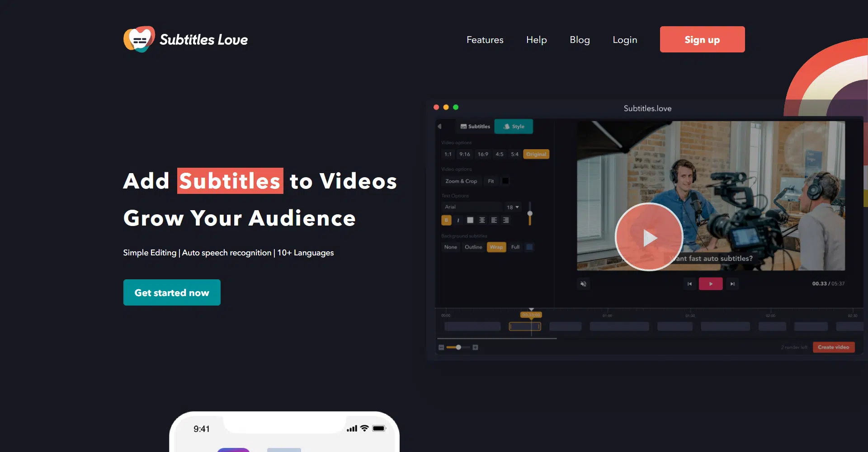
Task: Click the Sign up button
Action: point(702,39)
